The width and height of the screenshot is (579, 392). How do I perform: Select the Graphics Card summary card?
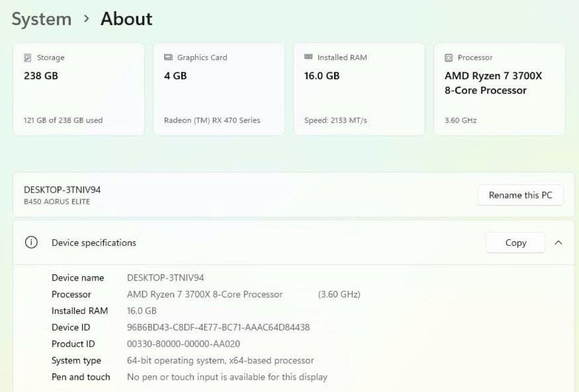coord(219,88)
